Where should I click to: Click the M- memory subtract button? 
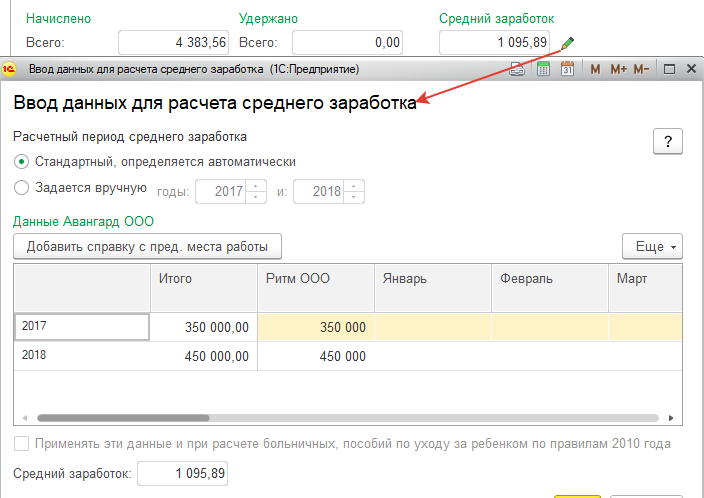[x=641, y=69]
